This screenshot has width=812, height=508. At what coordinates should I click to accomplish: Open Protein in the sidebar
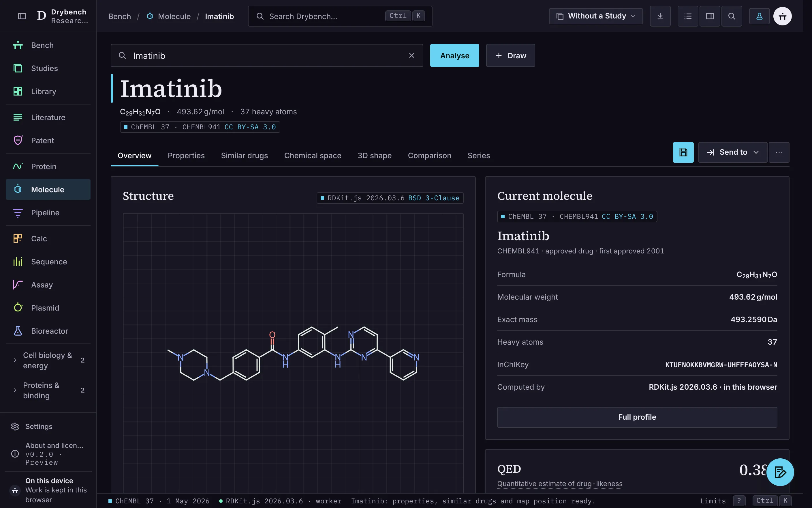48,167
